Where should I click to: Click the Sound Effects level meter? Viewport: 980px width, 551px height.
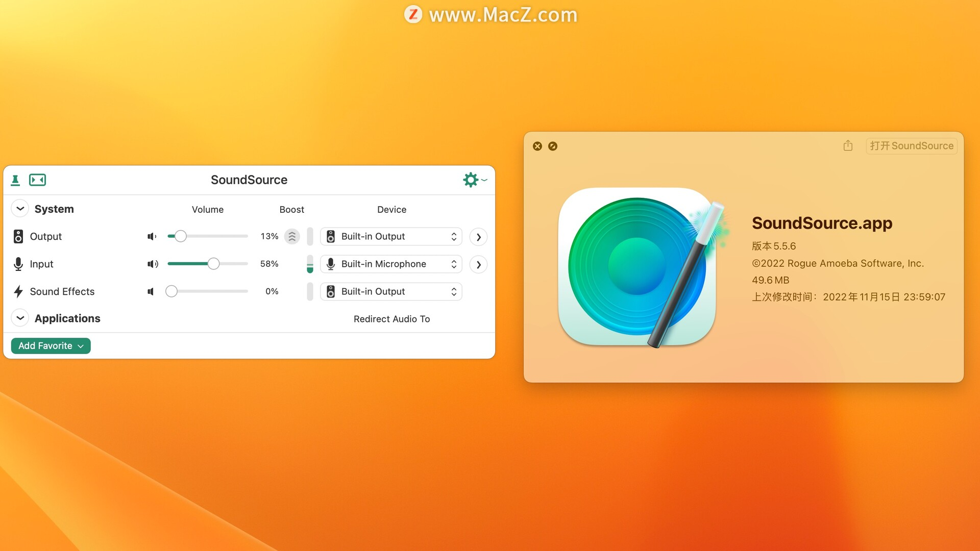coord(310,292)
